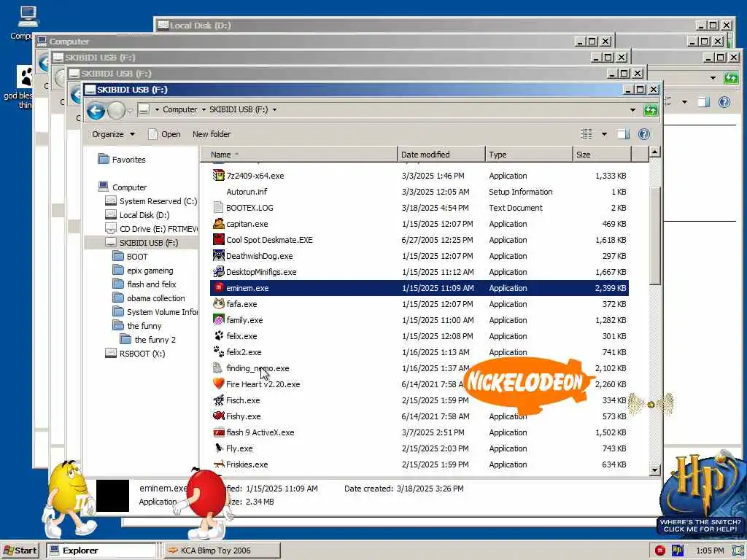Viewport: 747px width, 560px height.
Task: Select RSBOOT (X:) drive in the tree
Action: click(135, 354)
